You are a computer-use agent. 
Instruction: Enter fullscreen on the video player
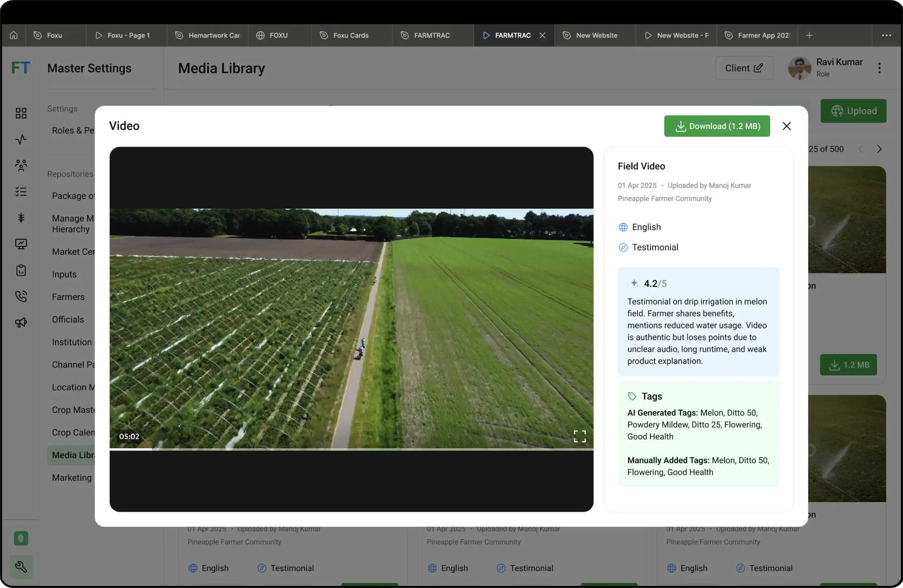tap(579, 436)
